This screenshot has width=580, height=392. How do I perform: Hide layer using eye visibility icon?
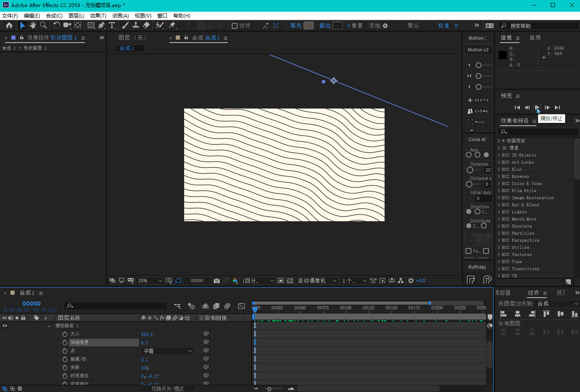[5, 326]
